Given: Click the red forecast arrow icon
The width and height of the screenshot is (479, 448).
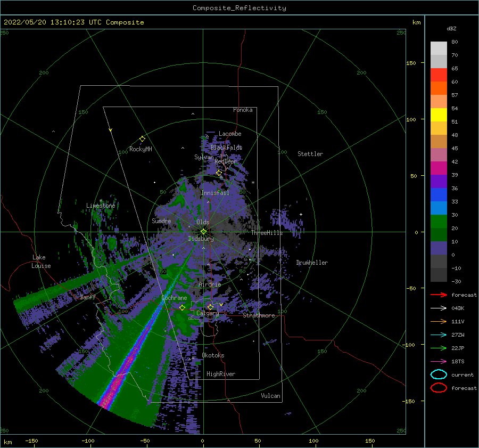Looking at the screenshot, I should click(439, 295).
